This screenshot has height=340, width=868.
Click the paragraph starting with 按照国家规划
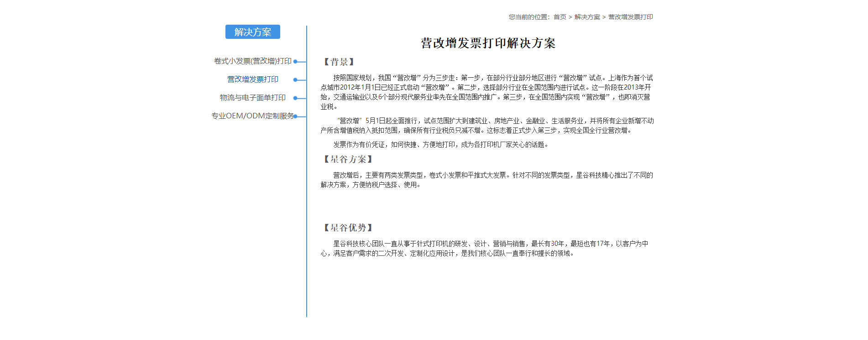tap(486, 92)
